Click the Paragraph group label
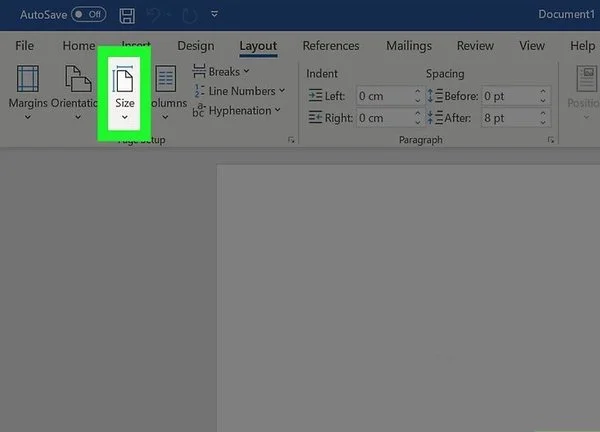600x432 pixels. (421, 140)
